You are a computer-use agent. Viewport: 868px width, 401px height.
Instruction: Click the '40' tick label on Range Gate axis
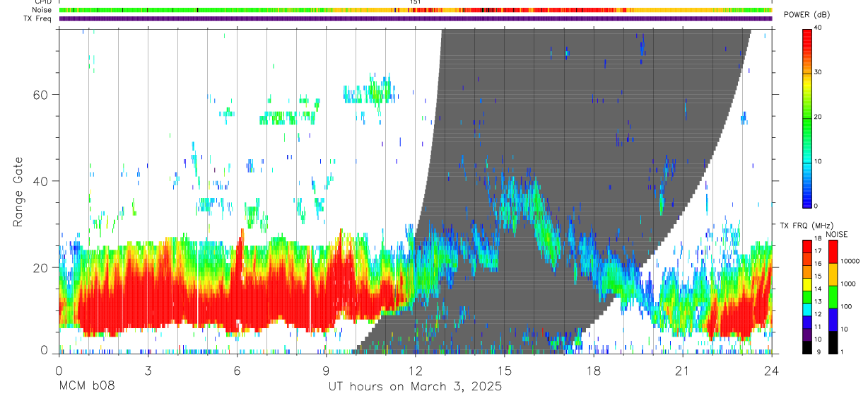click(x=41, y=181)
